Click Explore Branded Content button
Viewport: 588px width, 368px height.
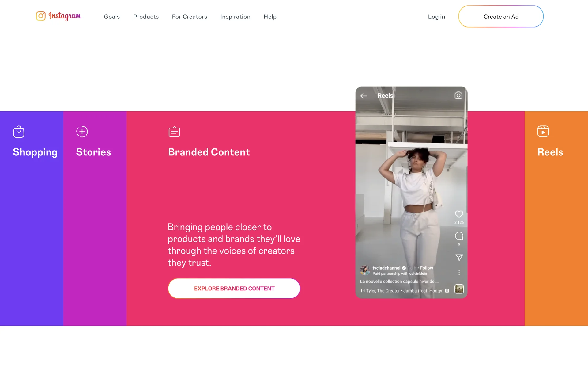tap(234, 289)
